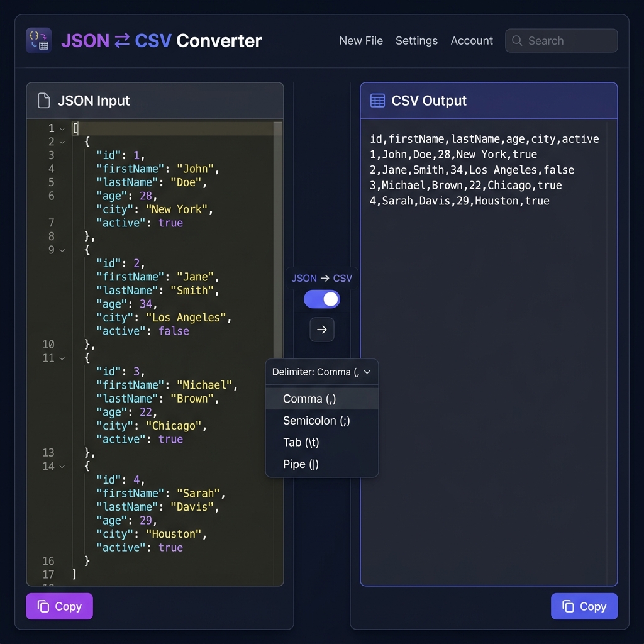Click CSV row 2,Jane,Smith,34,Los Angeles,false
644x644 pixels.
tap(472, 170)
